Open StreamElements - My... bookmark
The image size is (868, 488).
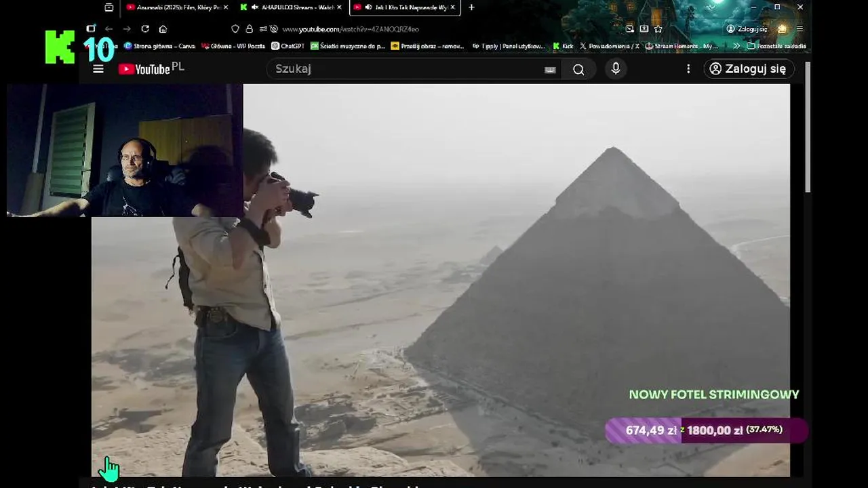point(682,46)
